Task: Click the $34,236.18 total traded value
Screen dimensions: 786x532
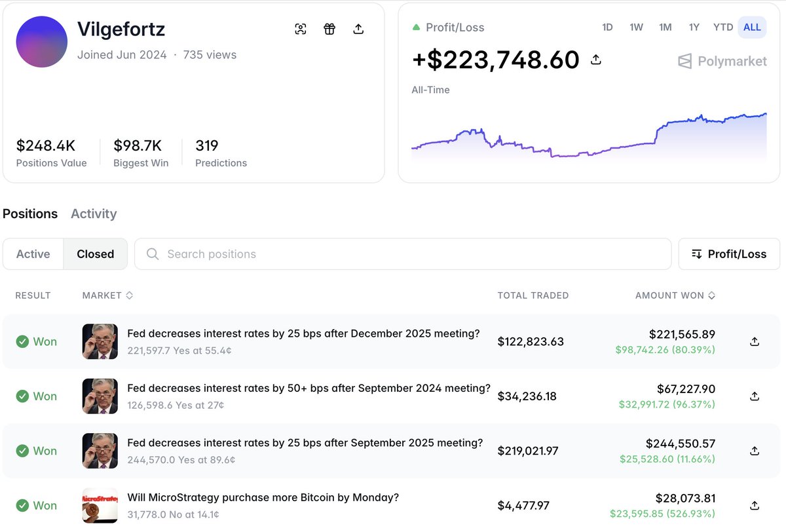Action: 527,396
